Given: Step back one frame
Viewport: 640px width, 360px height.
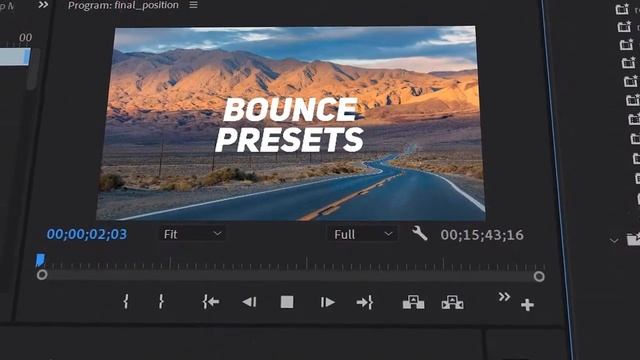Looking at the screenshot, I should (x=249, y=302).
